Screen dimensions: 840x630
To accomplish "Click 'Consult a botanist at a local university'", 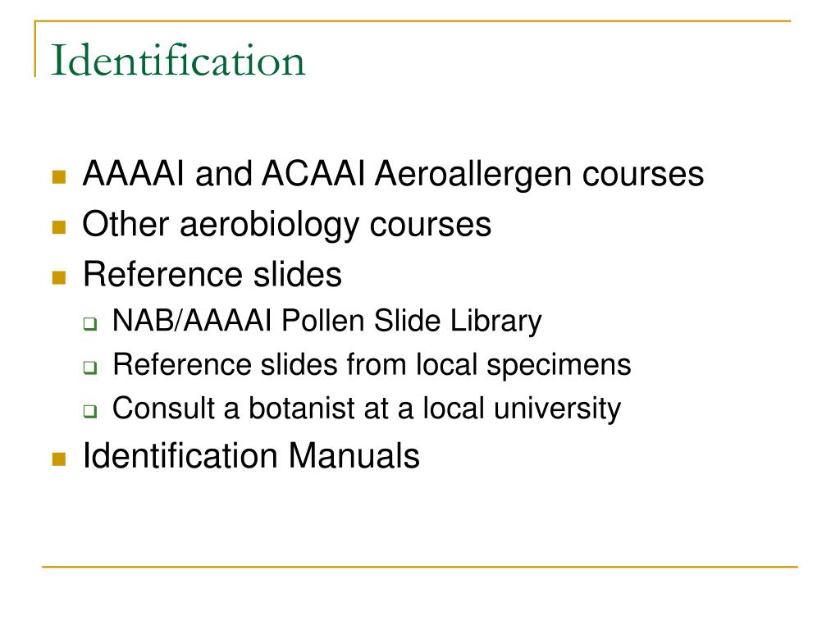I will pyautogui.click(x=367, y=409).
